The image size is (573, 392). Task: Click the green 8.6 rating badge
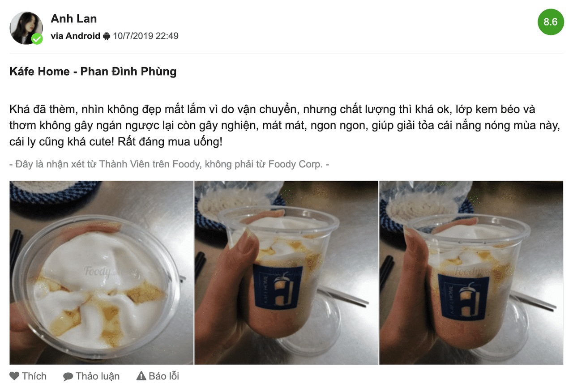(550, 21)
